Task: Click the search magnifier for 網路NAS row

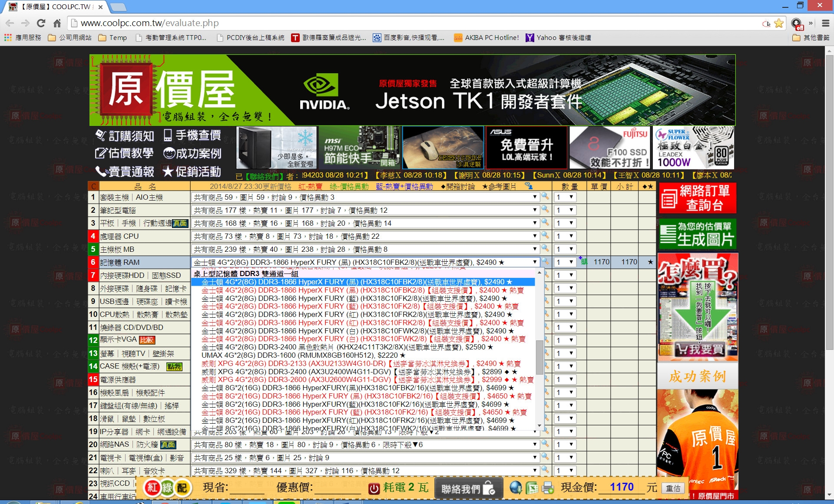Action: (x=545, y=444)
